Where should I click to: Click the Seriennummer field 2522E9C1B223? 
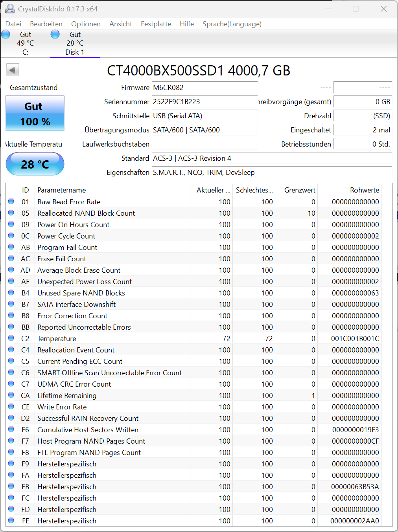(x=205, y=102)
